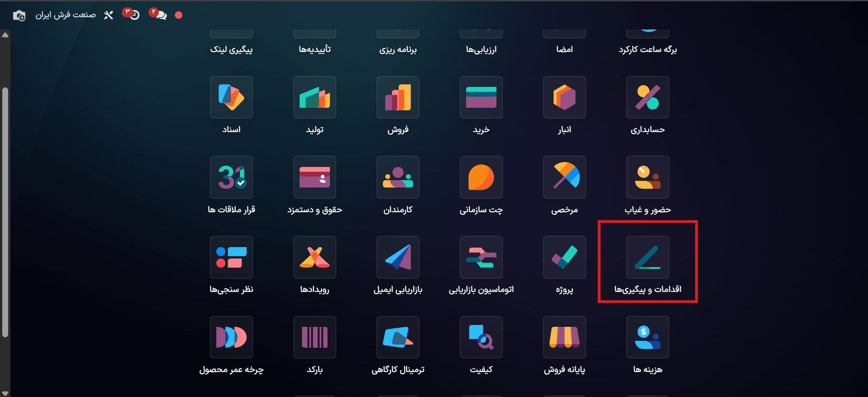Launch the خرید (Purchase) app

point(481,97)
